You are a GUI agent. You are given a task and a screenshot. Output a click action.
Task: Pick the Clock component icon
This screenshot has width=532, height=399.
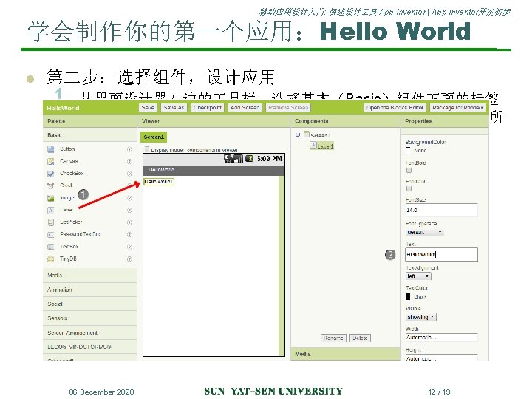tap(50, 185)
